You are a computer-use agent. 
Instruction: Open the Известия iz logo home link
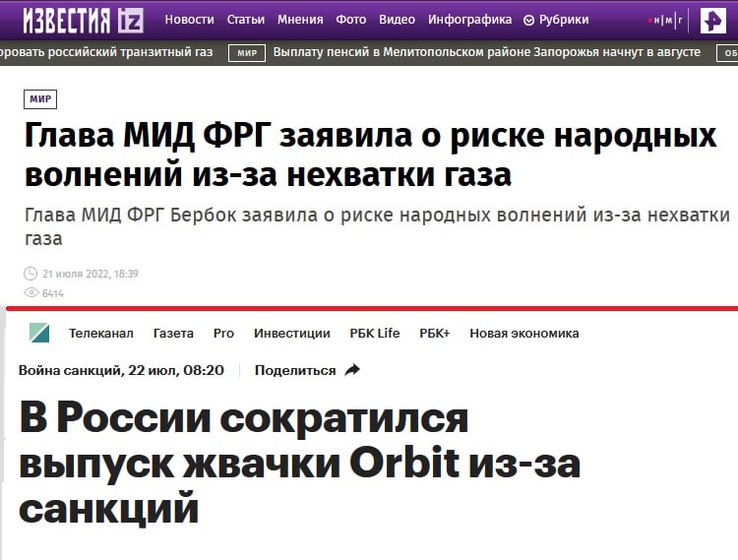coord(84,21)
